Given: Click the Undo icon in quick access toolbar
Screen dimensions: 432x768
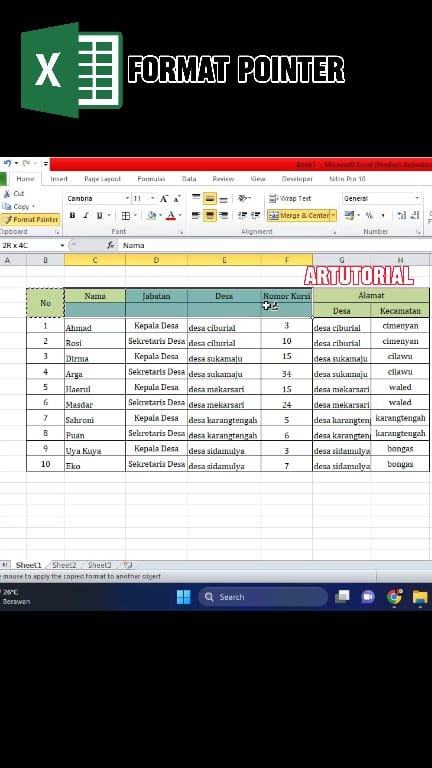Looking at the screenshot, I should pyautogui.click(x=7, y=163).
